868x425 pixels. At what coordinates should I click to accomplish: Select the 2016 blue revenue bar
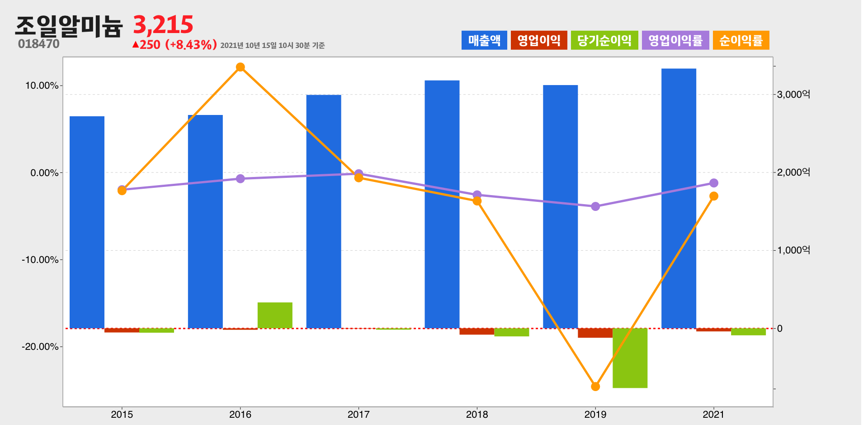tap(205, 222)
